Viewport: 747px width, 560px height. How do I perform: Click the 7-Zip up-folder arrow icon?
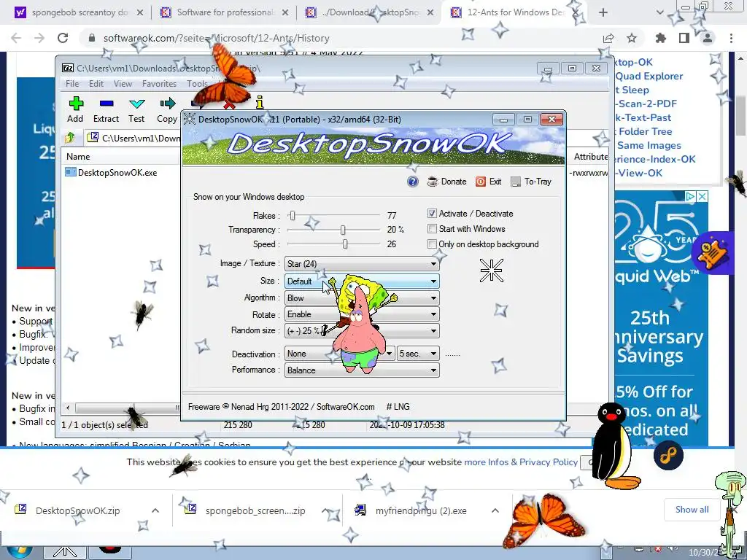tap(70, 138)
